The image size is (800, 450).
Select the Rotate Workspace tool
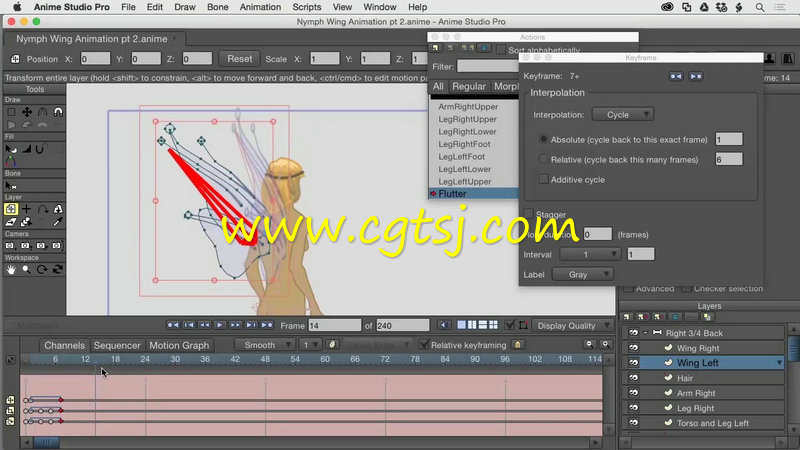point(42,269)
